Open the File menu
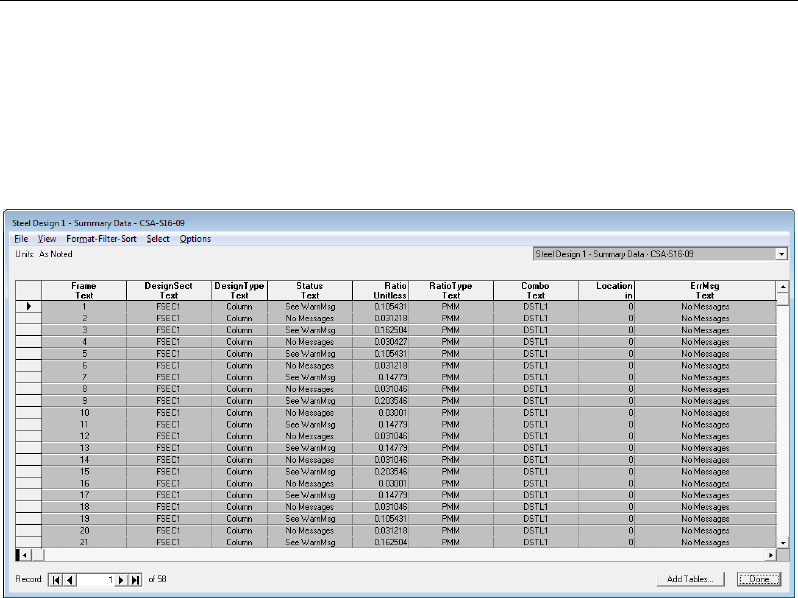This screenshot has width=798, height=598. pyautogui.click(x=21, y=239)
